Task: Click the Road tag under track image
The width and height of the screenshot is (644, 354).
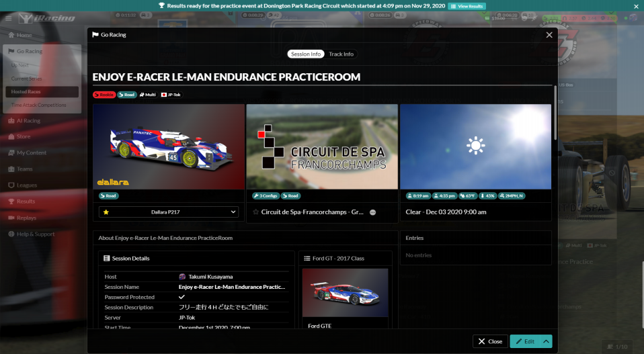Action: click(291, 196)
